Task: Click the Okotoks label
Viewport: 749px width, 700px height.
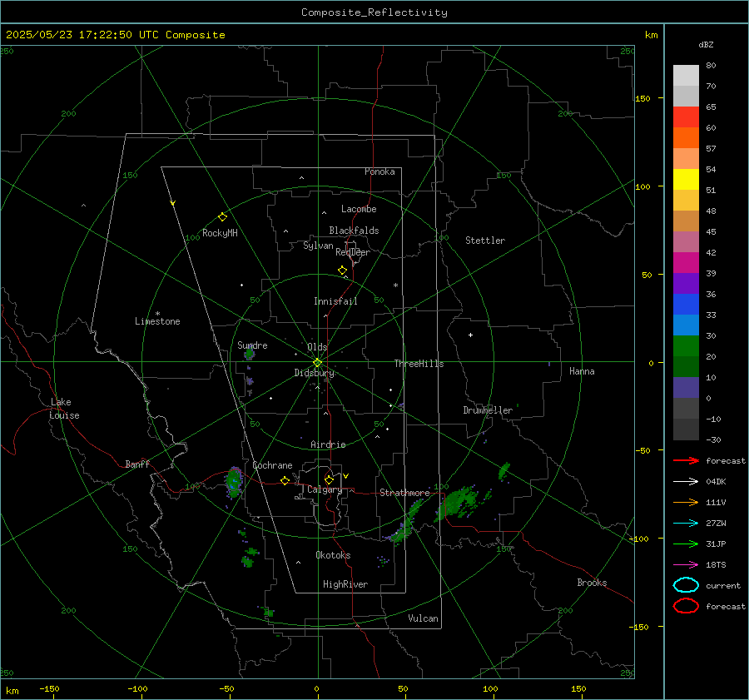Action: pyautogui.click(x=333, y=555)
